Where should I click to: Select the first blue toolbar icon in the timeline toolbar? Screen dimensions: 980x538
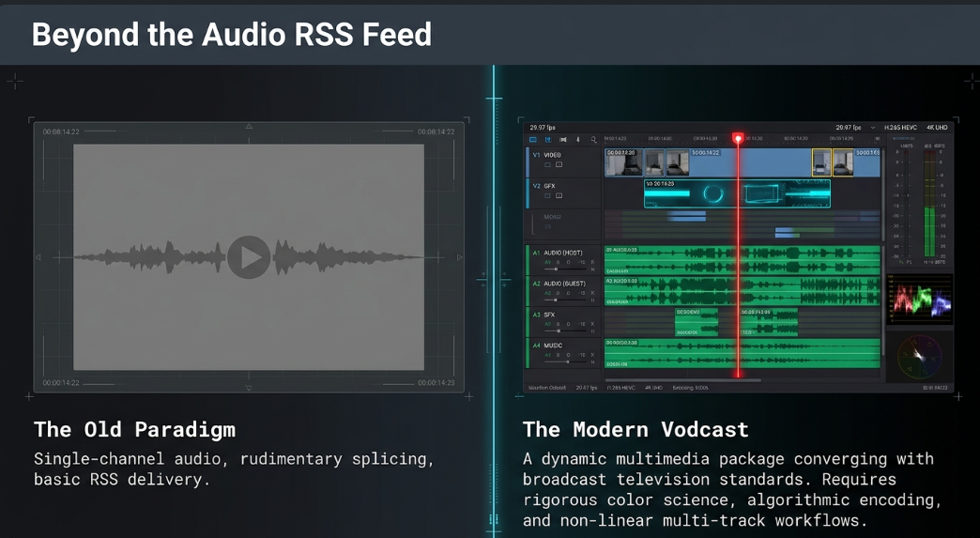click(x=533, y=139)
